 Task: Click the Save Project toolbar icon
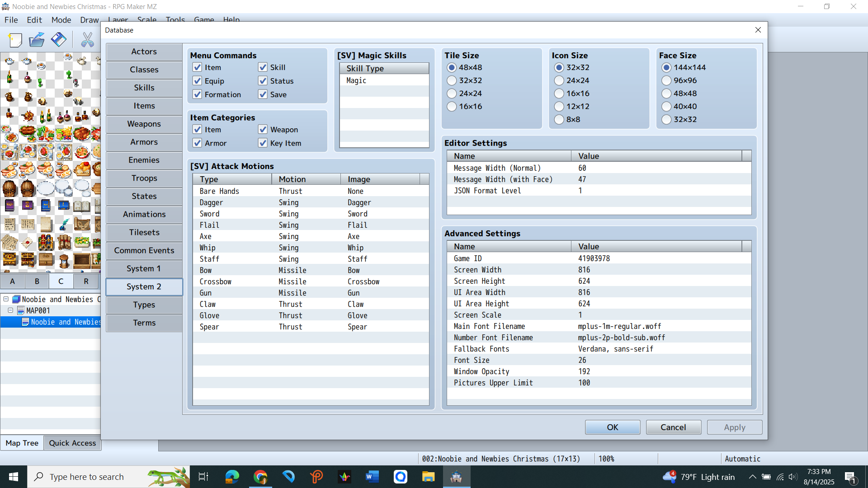(x=58, y=40)
